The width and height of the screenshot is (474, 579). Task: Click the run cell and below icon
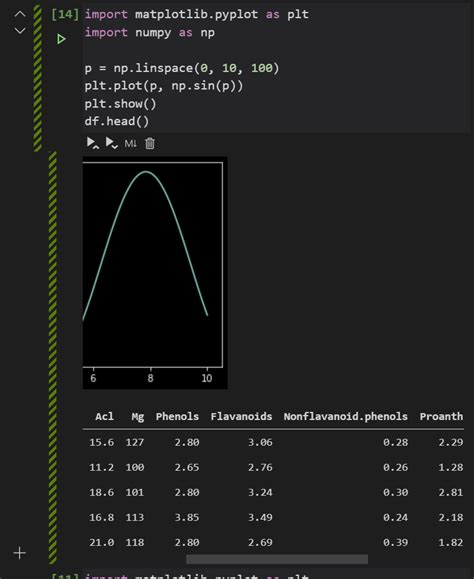(x=111, y=143)
